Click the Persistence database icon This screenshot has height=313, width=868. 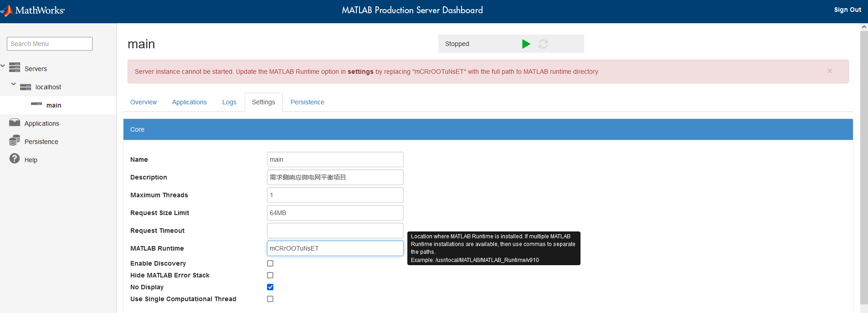click(15, 140)
